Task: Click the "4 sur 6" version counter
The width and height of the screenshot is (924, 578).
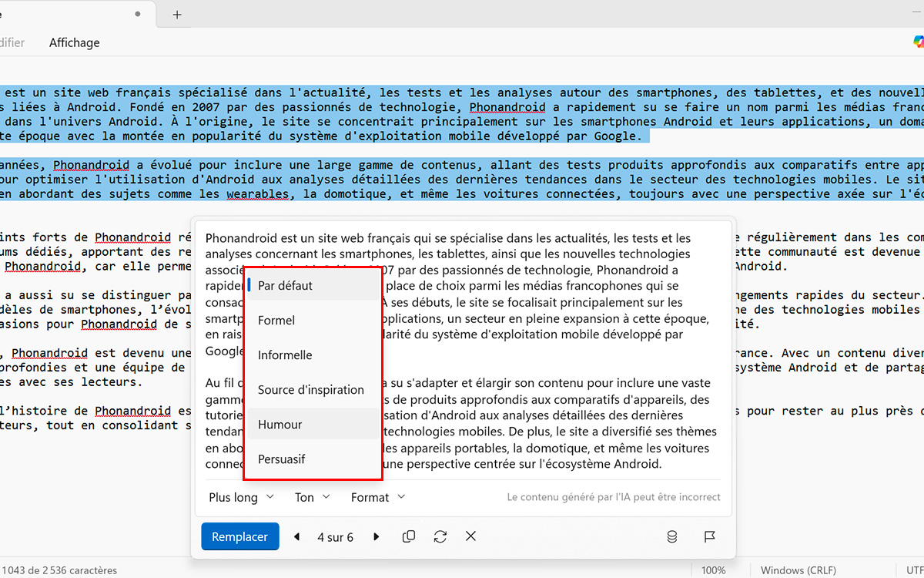Action: click(336, 537)
